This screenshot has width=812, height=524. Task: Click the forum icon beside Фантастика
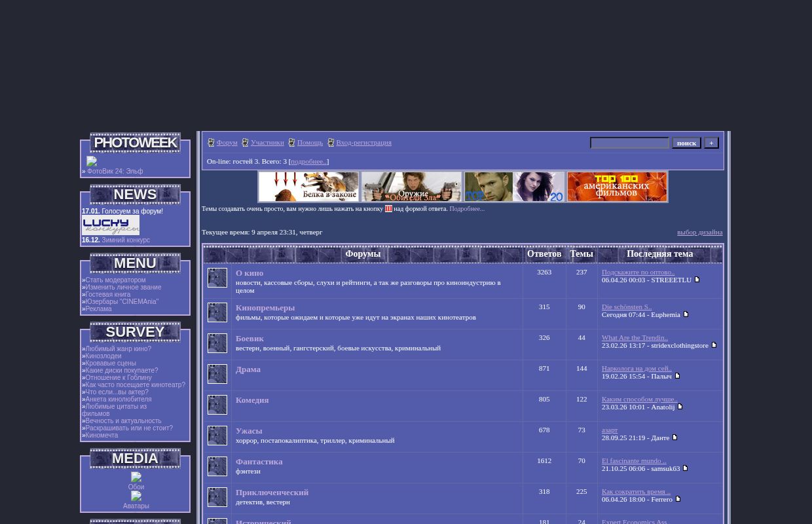click(217, 466)
